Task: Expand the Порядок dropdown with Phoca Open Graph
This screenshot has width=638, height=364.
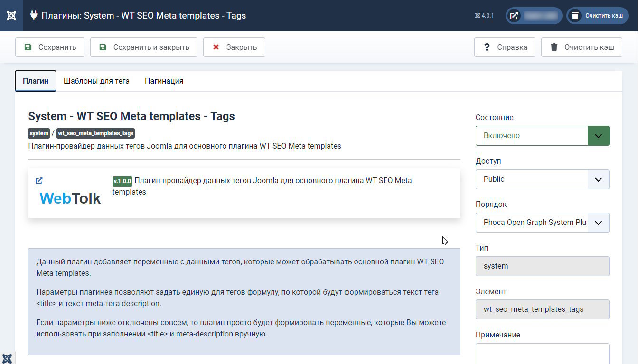Action: pos(542,223)
